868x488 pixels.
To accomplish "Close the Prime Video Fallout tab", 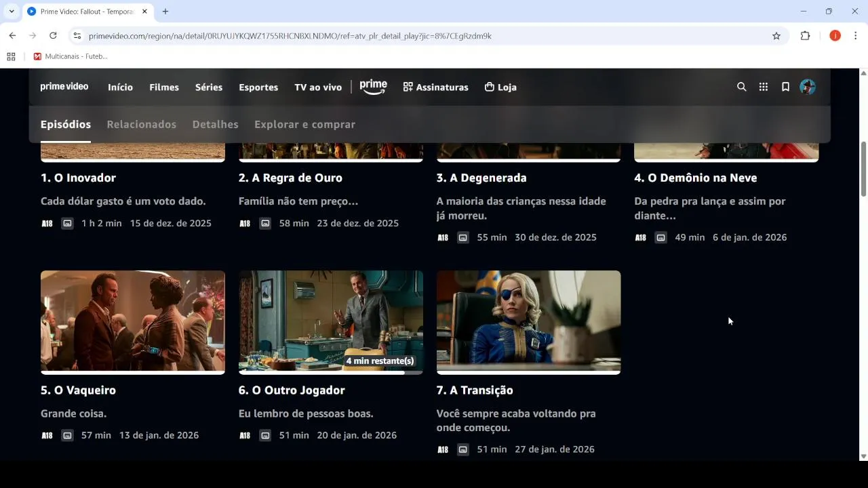I will pos(144,12).
